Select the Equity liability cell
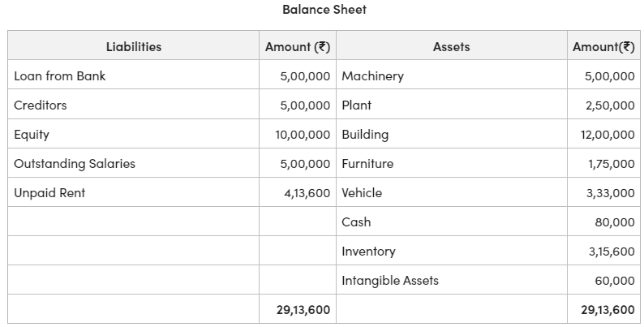Screen dimensions: 644x327 (x=32, y=135)
